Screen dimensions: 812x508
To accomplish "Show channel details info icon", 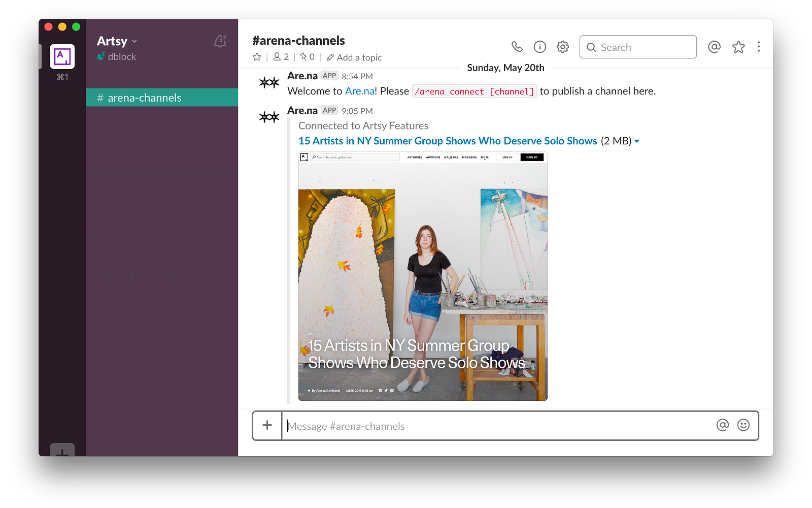I will click(x=540, y=47).
